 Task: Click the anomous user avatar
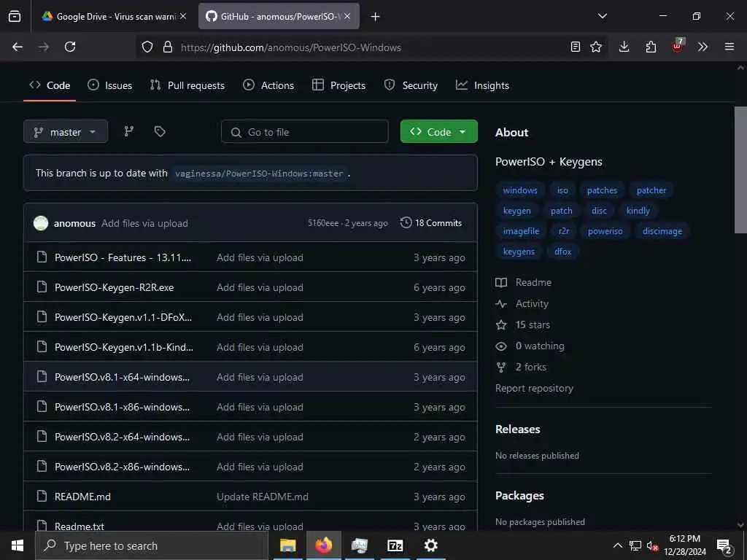tap(41, 223)
